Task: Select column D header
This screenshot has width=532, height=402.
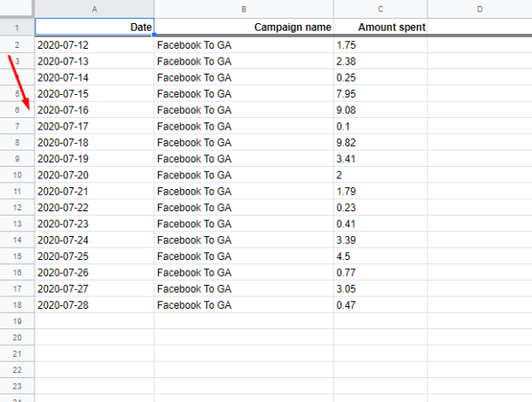Action: [x=480, y=9]
